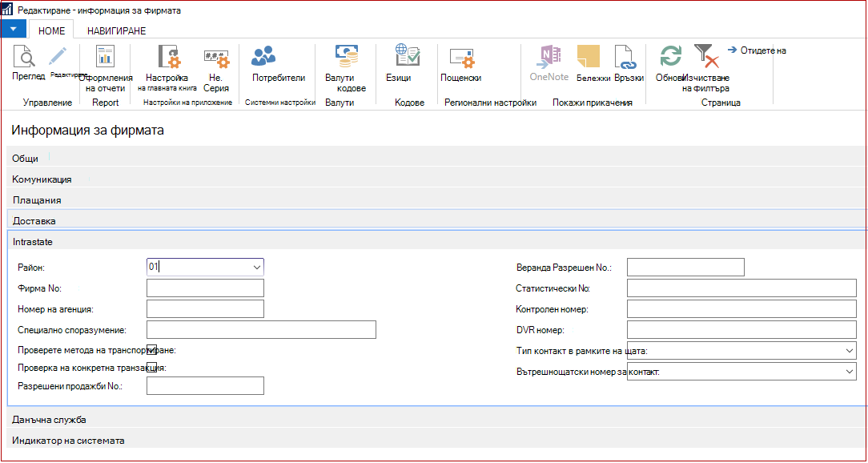
Task: Click the Статистически No field
Action: pyautogui.click(x=741, y=288)
